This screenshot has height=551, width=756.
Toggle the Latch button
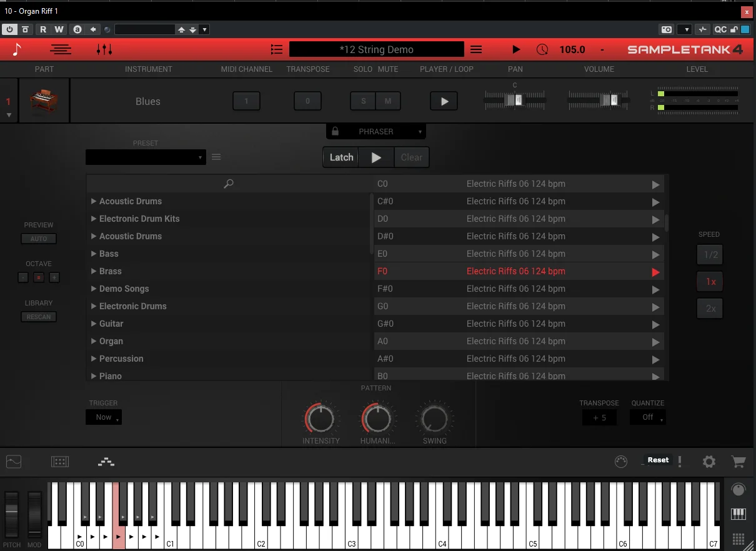[341, 157]
